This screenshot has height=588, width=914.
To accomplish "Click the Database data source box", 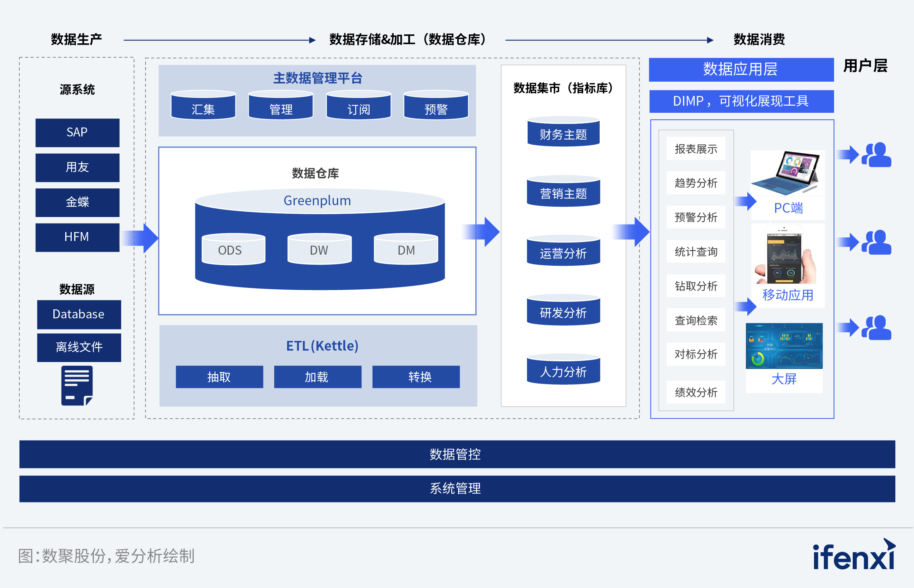I will pos(79,314).
